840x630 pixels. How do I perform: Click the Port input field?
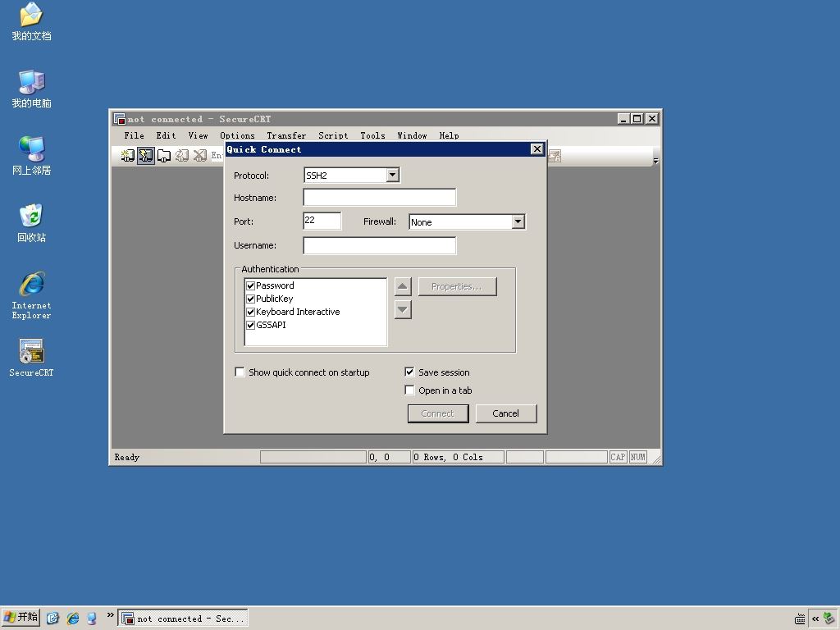tap(322, 221)
